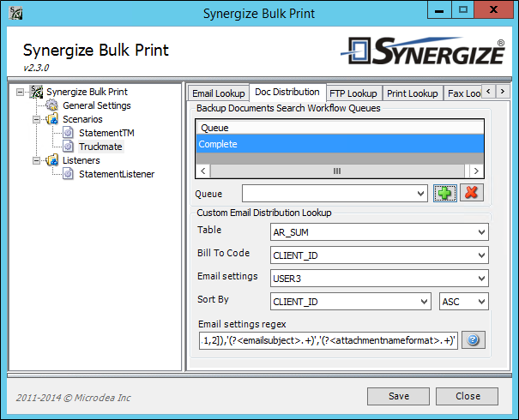Click the Close button
The height and width of the screenshot is (420, 519).
pos(467,396)
